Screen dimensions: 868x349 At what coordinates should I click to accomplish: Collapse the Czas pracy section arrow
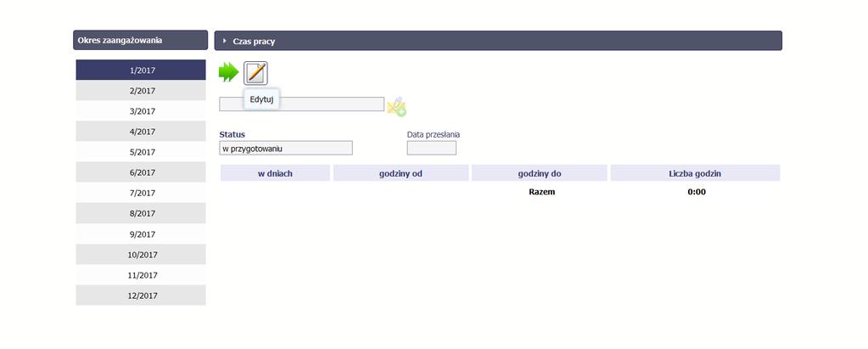click(225, 41)
